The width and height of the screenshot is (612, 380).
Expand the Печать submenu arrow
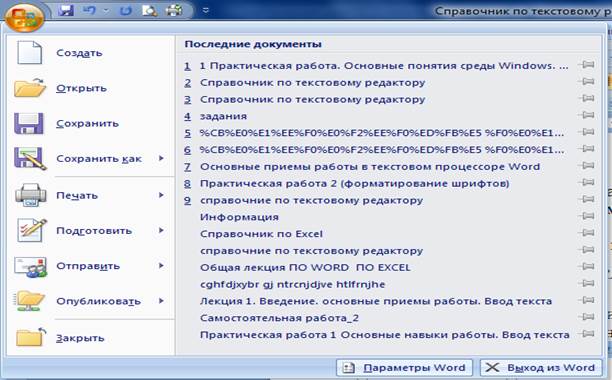tap(161, 195)
